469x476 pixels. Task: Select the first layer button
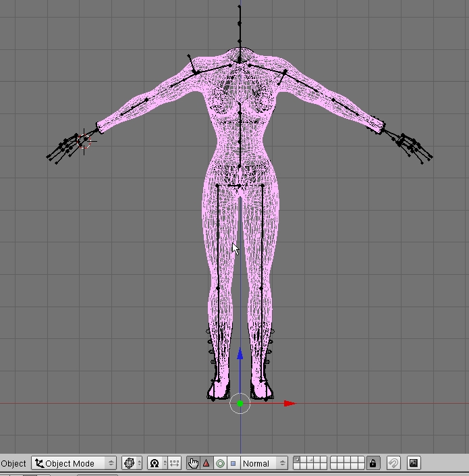[298, 460]
